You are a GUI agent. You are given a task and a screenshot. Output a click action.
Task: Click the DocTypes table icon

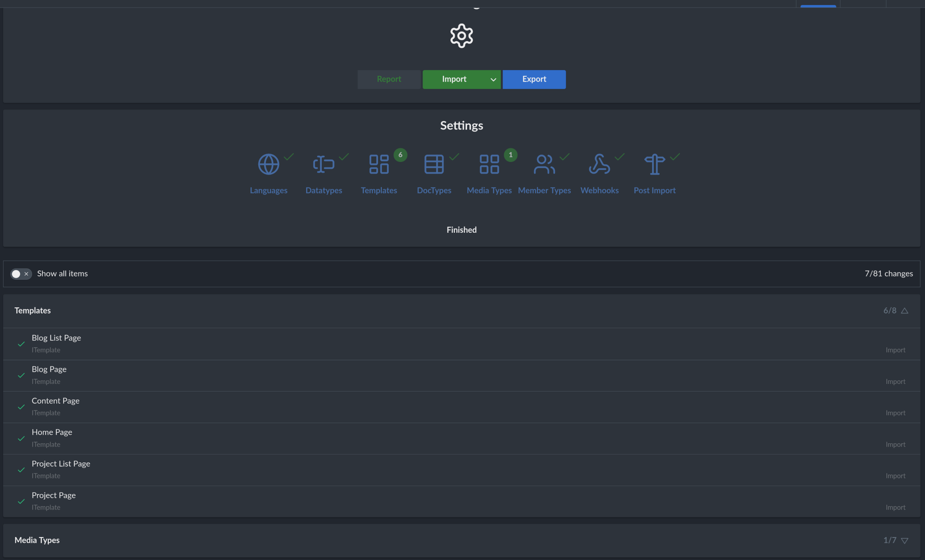tap(434, 164)
